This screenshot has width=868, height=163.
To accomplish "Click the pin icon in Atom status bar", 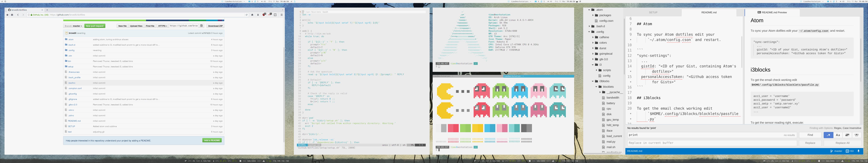I will 859,151.
